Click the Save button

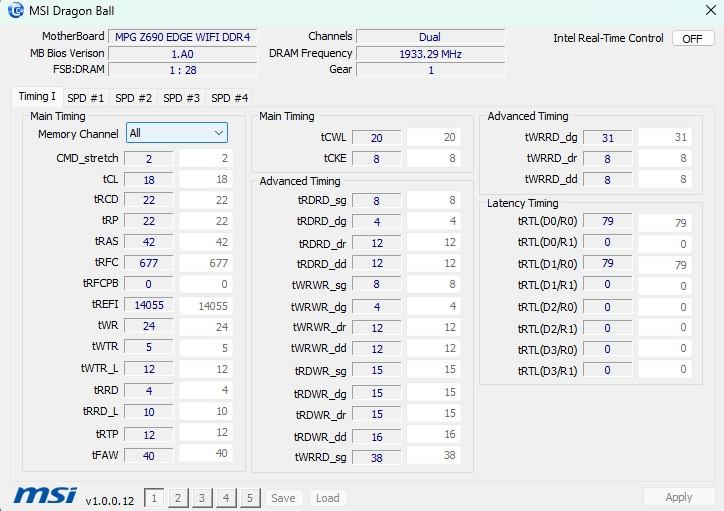(x=284, y=498)
